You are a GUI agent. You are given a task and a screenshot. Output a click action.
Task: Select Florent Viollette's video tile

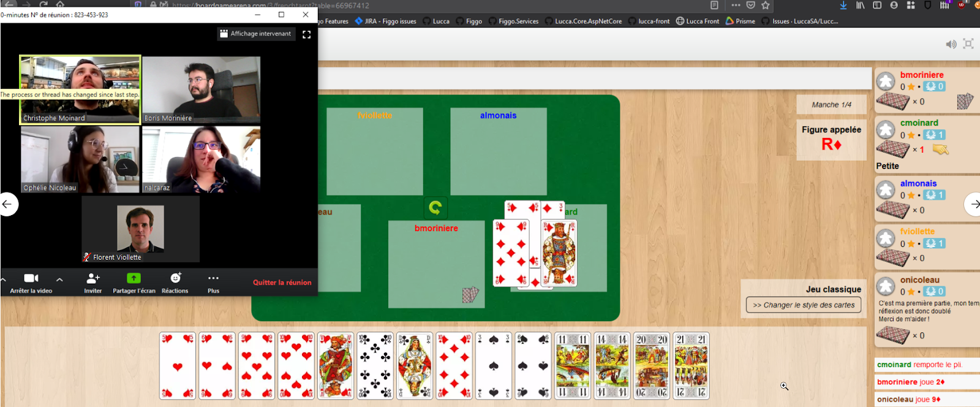point(140,229)
